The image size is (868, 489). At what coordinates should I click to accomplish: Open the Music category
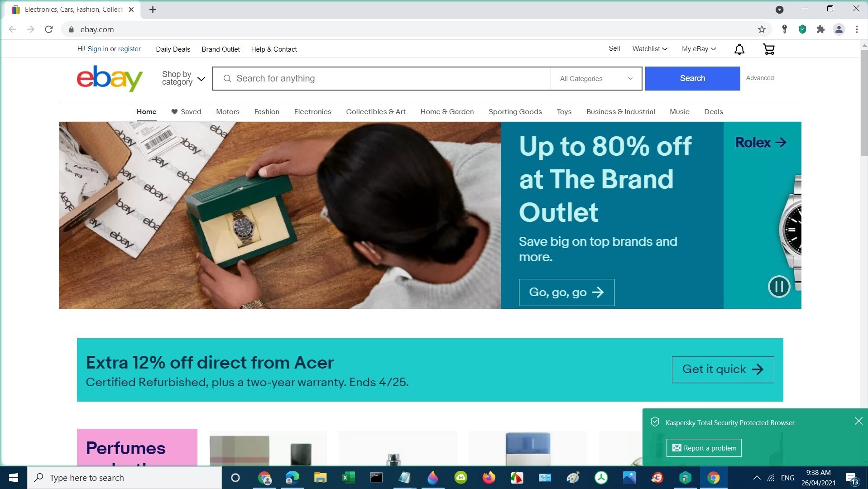pyautogui.click(x=679, y=112)
